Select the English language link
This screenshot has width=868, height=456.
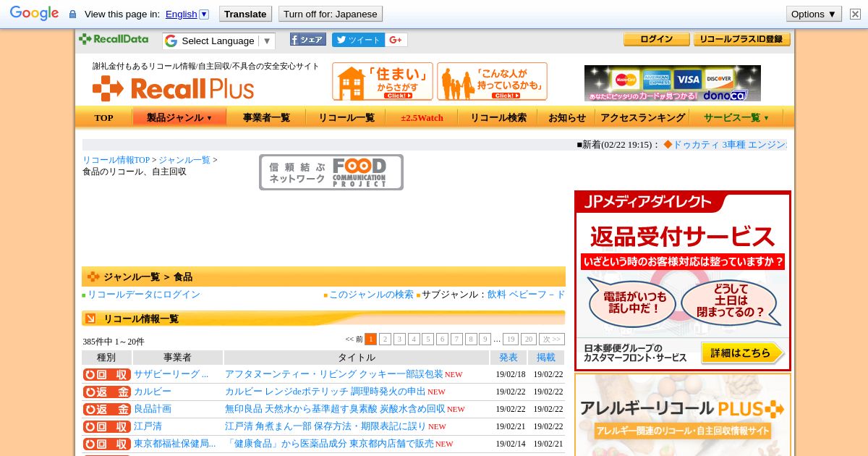click(x=181, y=14)
